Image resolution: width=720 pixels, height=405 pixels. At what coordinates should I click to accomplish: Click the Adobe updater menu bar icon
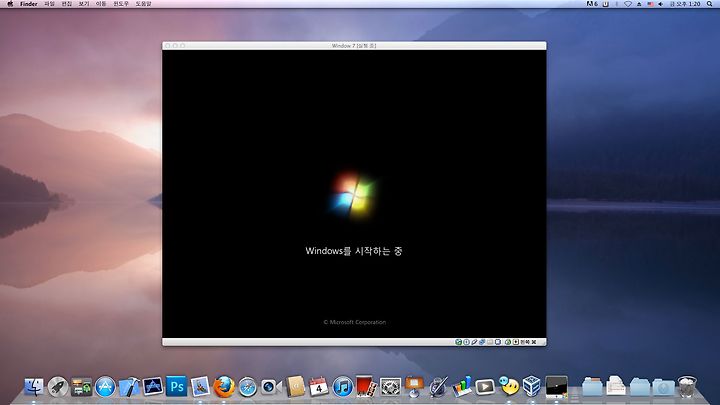[x=592, y=4]
